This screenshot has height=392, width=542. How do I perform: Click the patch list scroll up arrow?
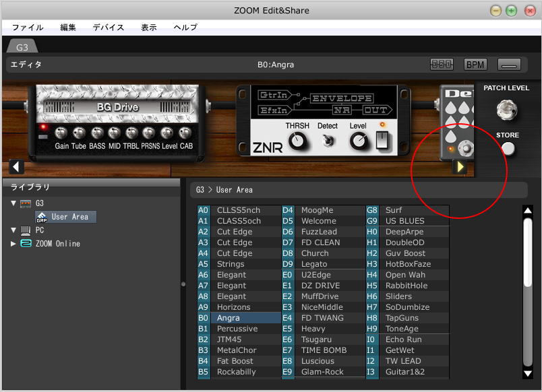(527, 210)
